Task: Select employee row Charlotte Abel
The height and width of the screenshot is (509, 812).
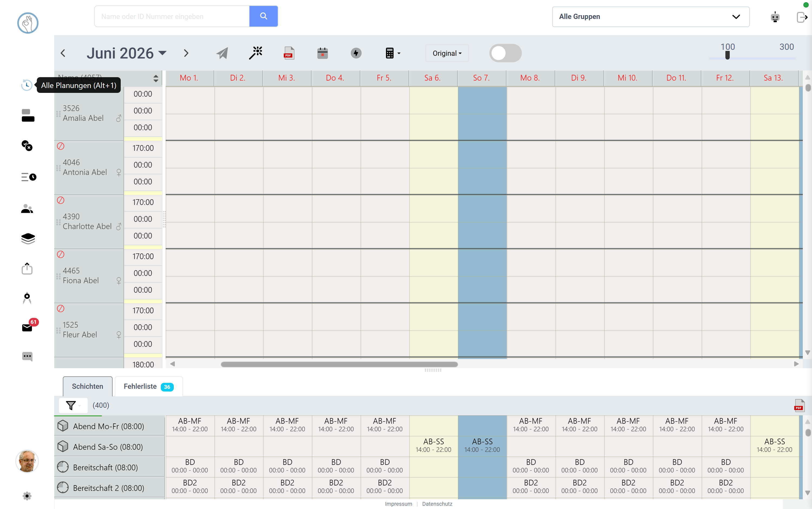Action: tap(89, 221)
